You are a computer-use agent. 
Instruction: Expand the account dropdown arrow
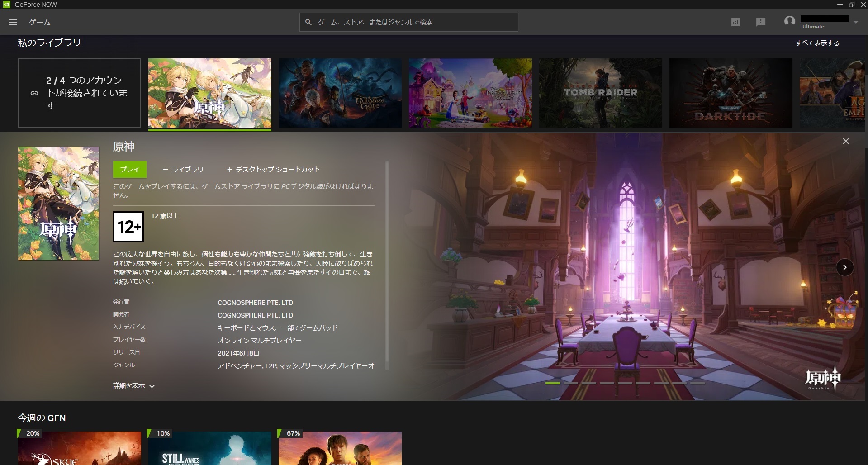pos(856,22)
